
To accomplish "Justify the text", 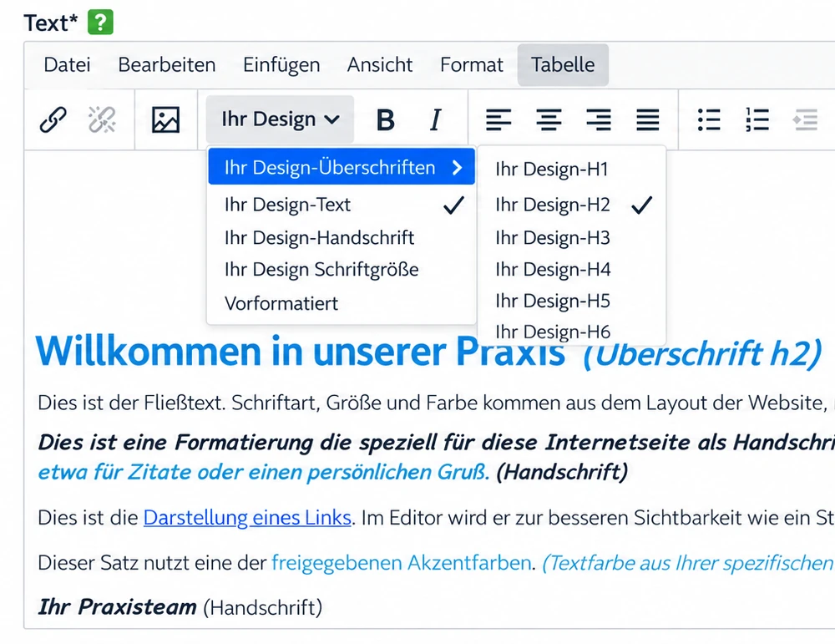I will pyautogui.click(x=648, y=119).
